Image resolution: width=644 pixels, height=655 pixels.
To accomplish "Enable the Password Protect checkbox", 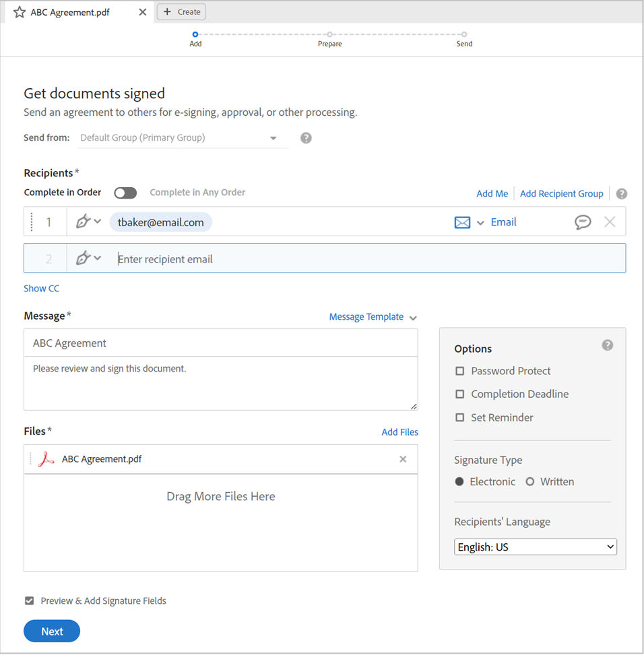I will 460,370.
